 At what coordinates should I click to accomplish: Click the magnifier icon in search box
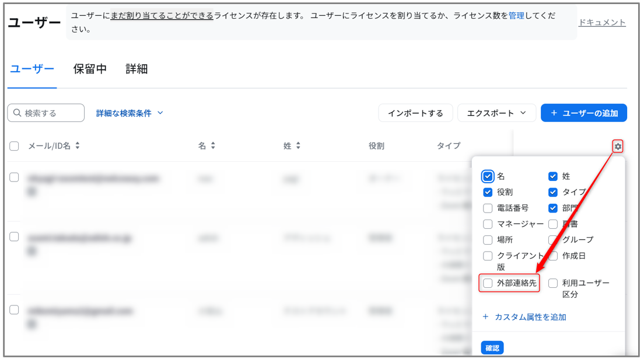(x=17, y=113)
